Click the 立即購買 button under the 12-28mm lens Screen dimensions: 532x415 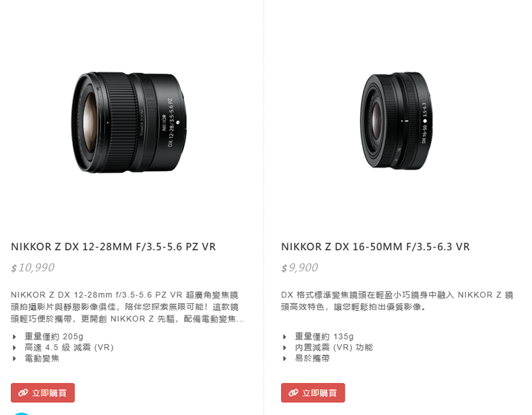pyautogui.click(x=43, y=393)
